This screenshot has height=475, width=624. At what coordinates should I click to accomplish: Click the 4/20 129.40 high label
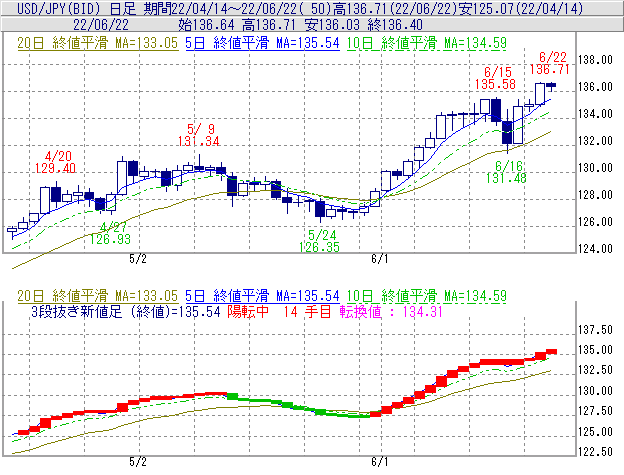[55, 162]
